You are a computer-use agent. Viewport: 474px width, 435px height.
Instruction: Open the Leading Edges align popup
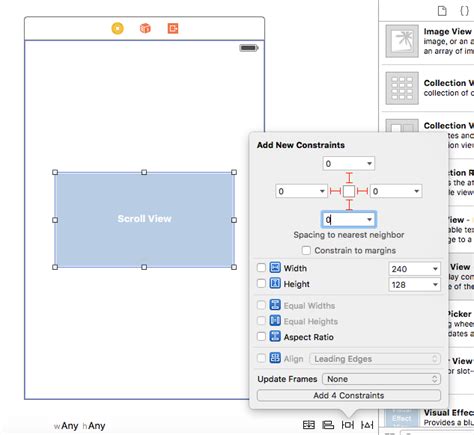(x=375, y=359)
